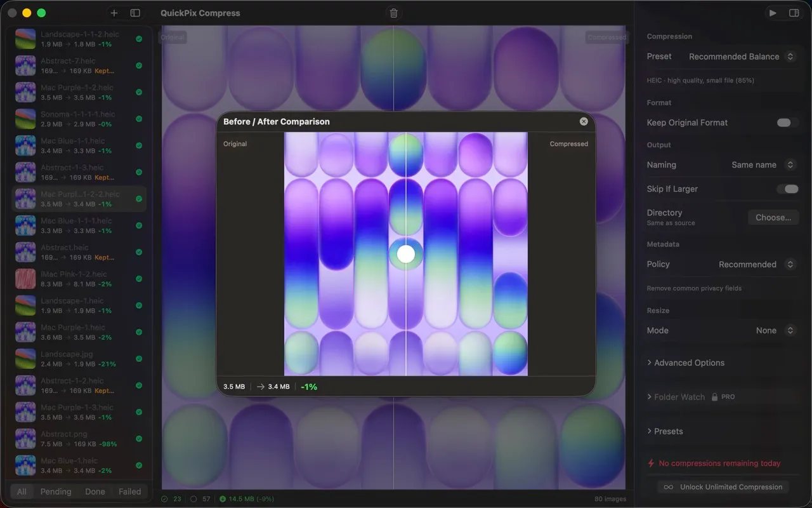Select the Pending filter tab
Image resolution: width=812 pixels, height=508 pixels.
pyautogui.click(x=56, y=491)
